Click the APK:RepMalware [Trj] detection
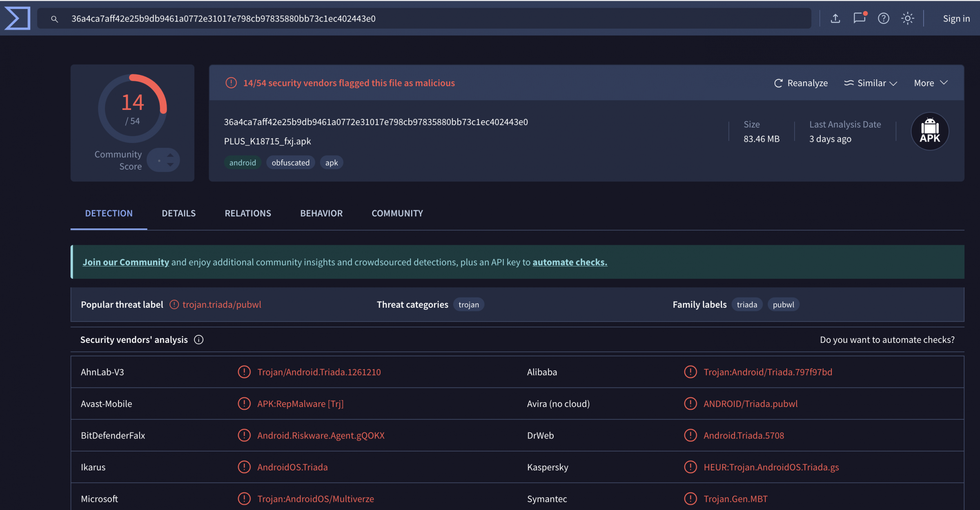This screenshot has width=980, height=510. (300, 404)
